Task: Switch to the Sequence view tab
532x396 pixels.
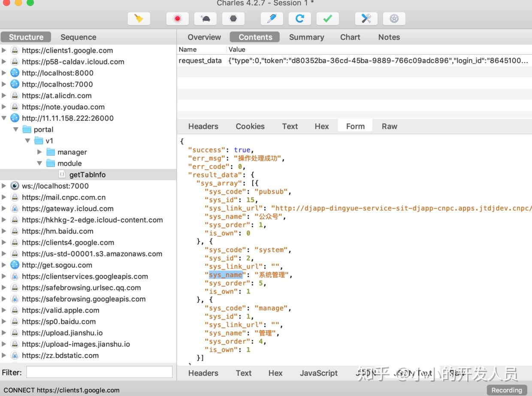Action: [78, 37]
